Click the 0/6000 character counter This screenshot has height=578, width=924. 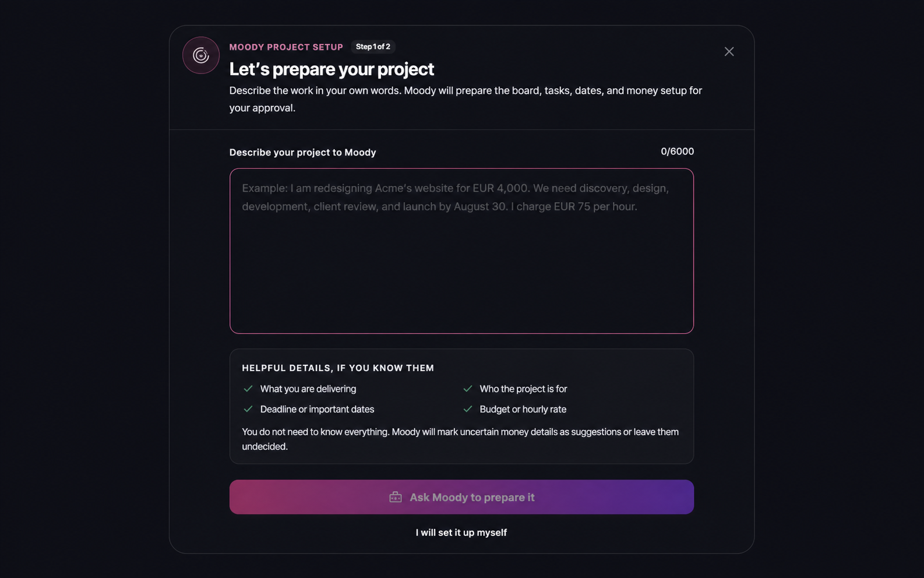(677, 151)
